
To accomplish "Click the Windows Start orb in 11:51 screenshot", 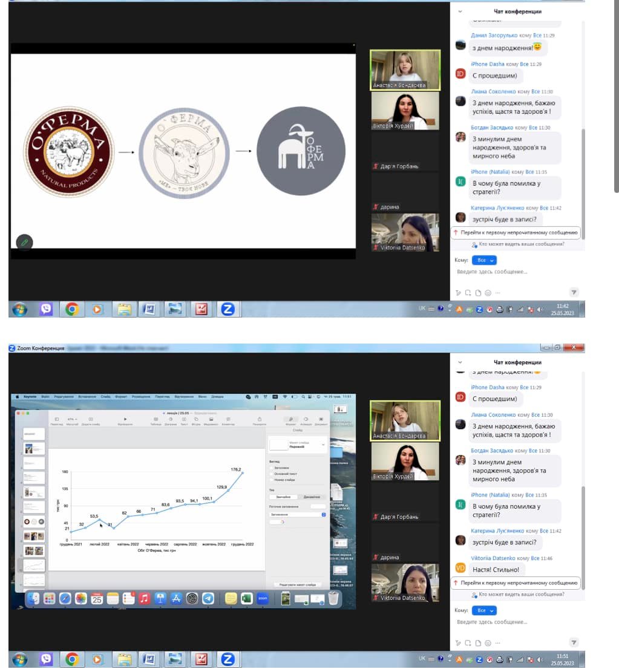I will 20,659.
